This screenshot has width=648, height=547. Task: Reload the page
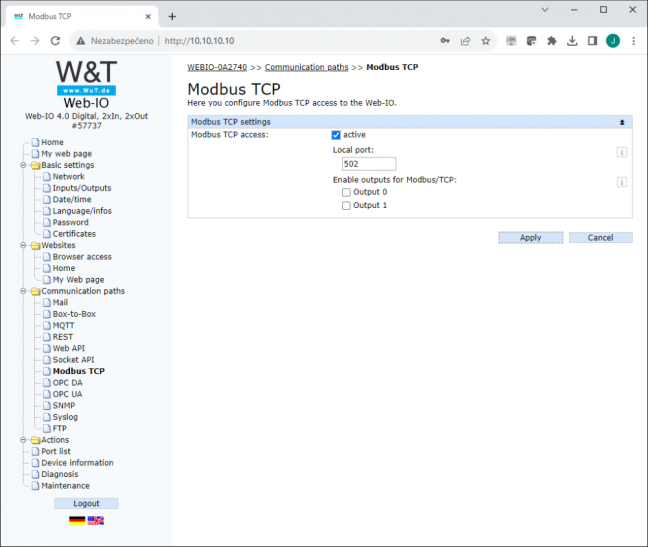pyautogui.click(x=55, y=40)
